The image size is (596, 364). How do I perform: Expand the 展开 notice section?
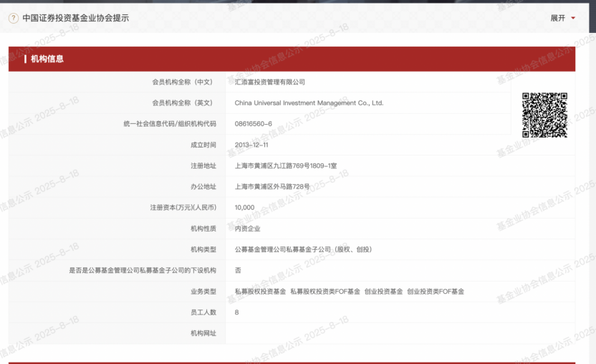point(562,18)
